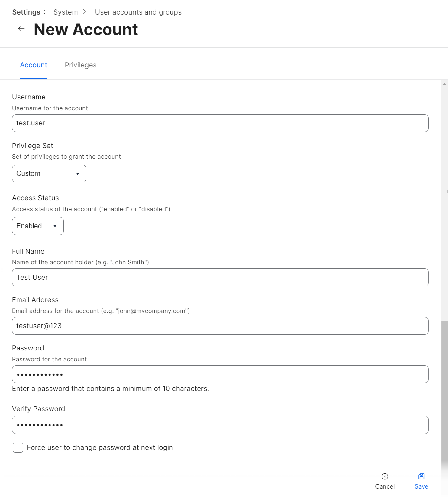Screen dimensions: 448x497
Task: Click the scrollbar up arrow
Action: click(x=444, y=84)
